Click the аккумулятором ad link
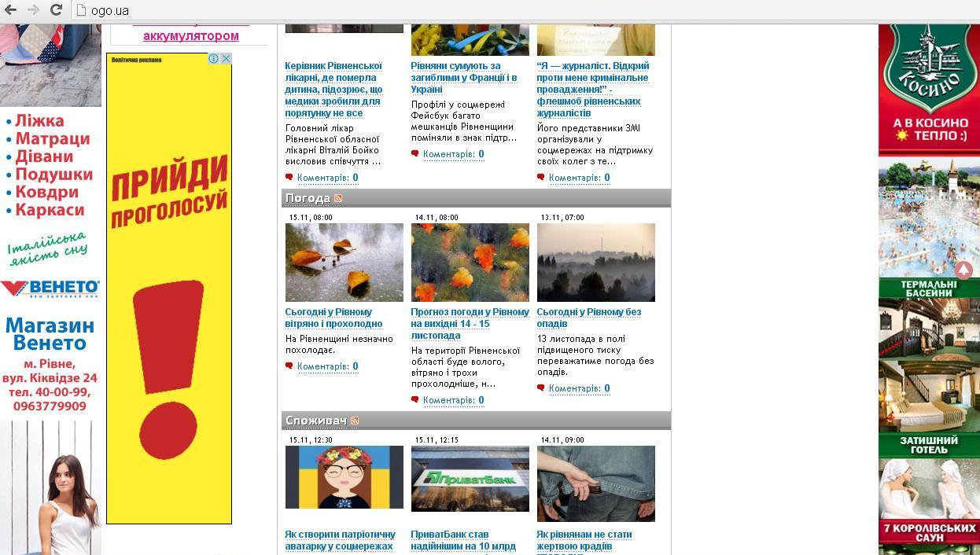The width and height of the screenshot is (980, 555). 190,36
